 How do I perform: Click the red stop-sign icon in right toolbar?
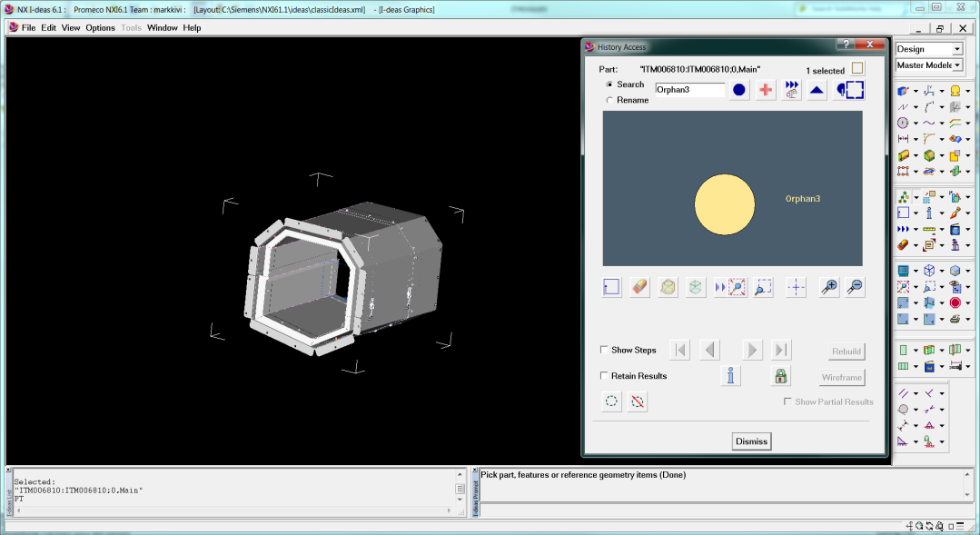[x=955, y=303]
